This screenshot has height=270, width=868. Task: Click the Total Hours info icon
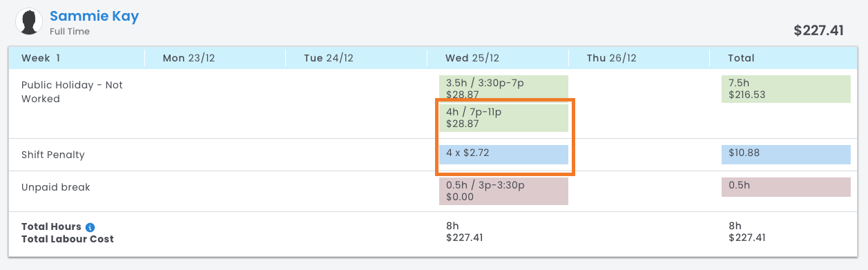coord(90,226)
